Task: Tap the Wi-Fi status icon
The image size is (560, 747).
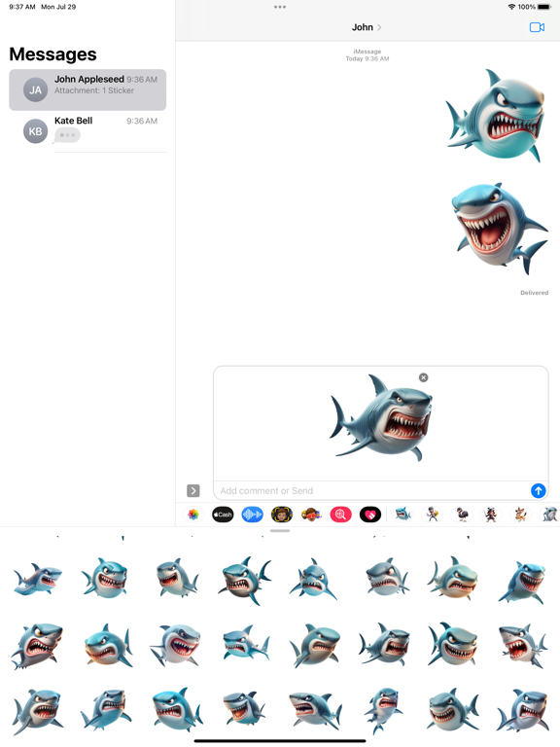Action: [511, 7]
